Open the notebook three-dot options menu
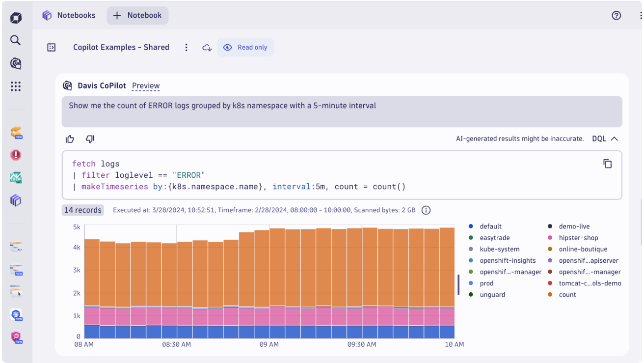This screenshot has height=363, width=644. 186,48
